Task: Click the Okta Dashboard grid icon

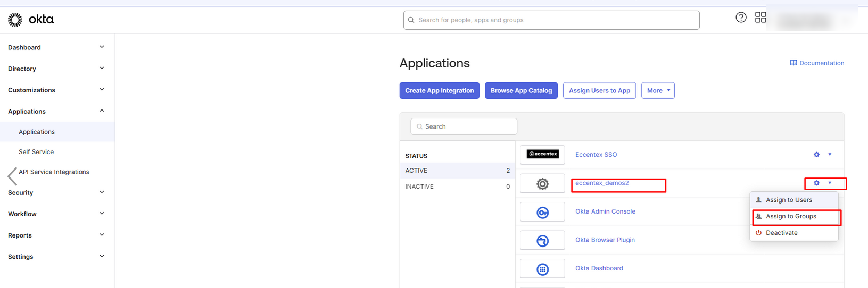Action: (x=542, y=269)
